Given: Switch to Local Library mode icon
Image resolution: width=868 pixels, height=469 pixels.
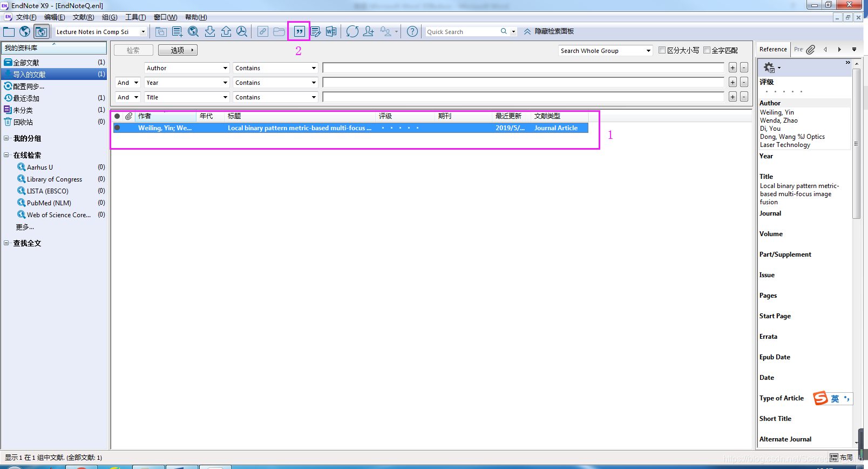Looking at the screenshot, I should click(9, 32).
